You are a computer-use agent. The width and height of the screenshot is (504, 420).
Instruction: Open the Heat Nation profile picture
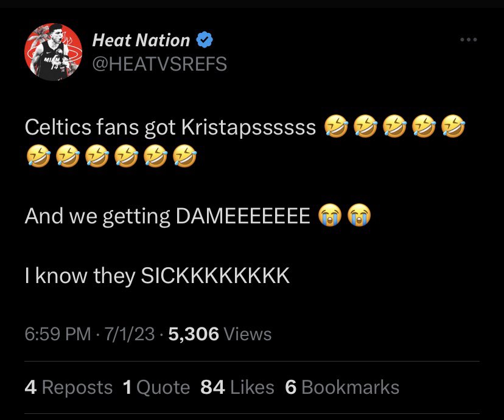[x=53, y=52]
